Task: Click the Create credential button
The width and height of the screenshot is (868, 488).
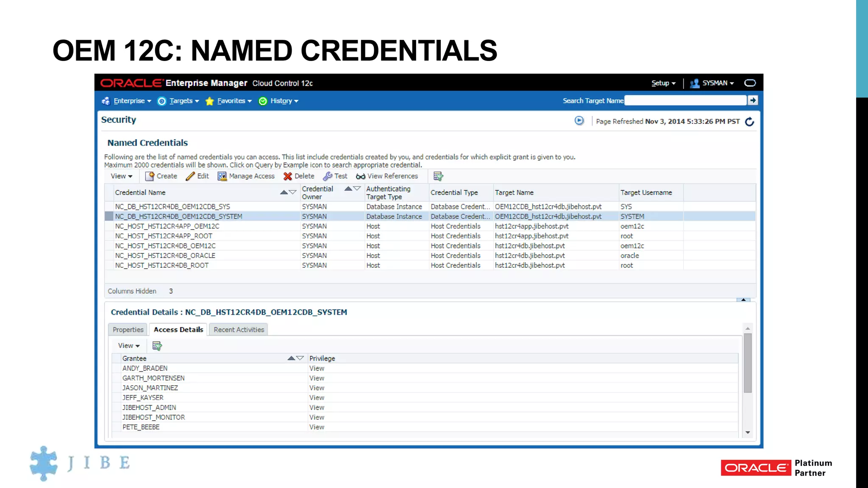Action: pos(161,176)
